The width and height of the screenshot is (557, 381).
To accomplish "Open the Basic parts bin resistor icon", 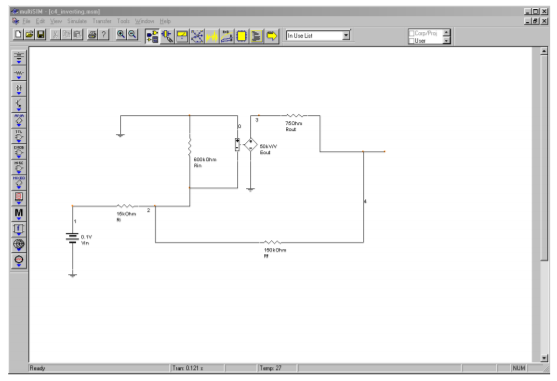I will pyautogui.click(x=19, y=74).
